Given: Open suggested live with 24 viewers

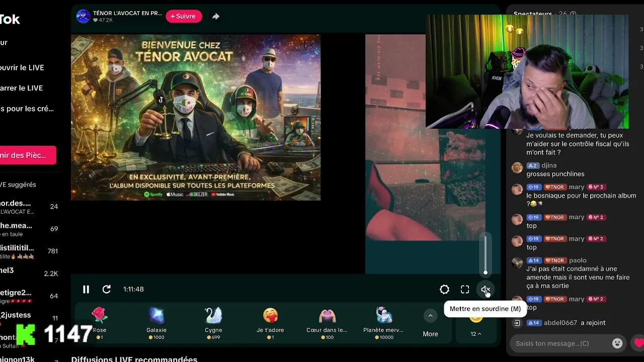Looking at the screenshot, I should click(29, 207).
